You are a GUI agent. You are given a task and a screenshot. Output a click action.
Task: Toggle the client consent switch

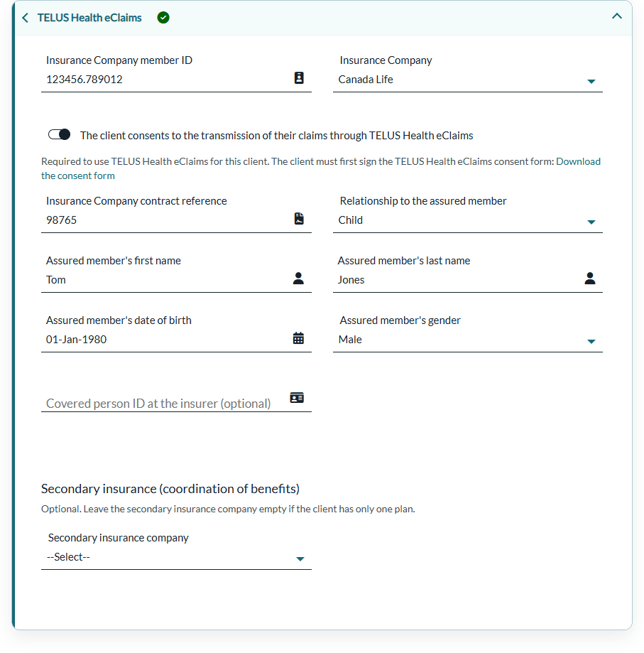point(59,134)
